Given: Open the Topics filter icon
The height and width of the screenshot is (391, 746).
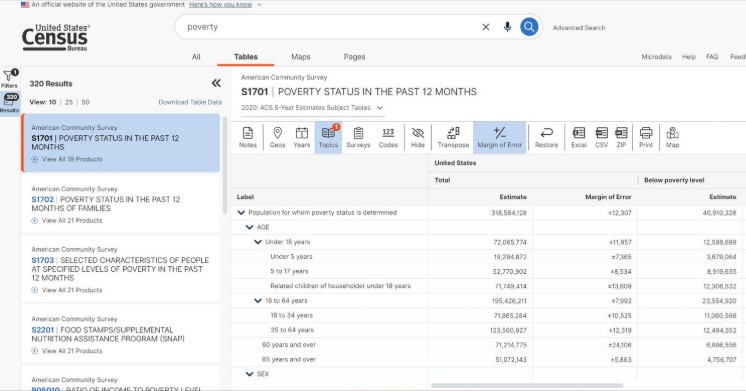Looking at the screenshot, I should click(x=328, y=137).
